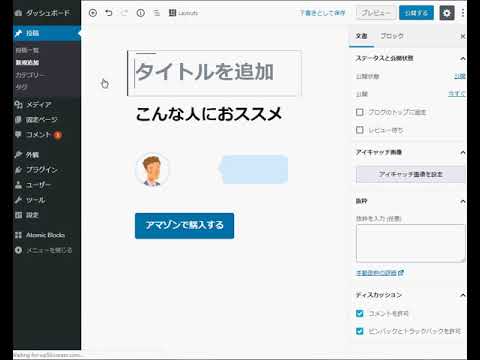The width and height of the screenshot is (480, 360).
Task: Open カテゴリー submenu item
Action: (x=31, y=75)
